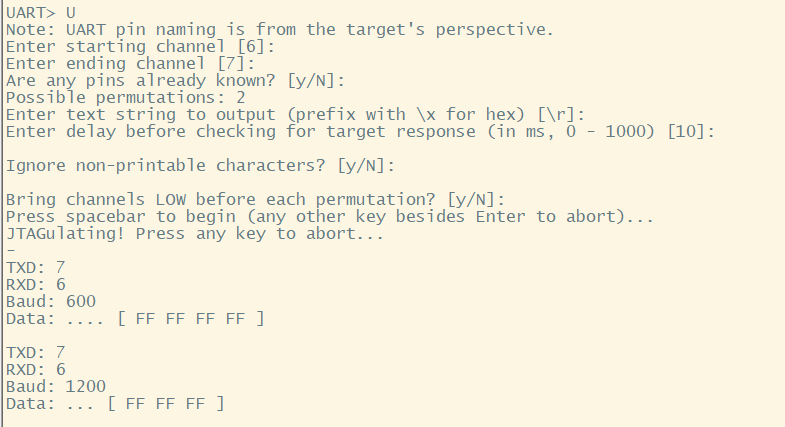Click the RXD line above Baud 600
The image size is (785, 427).
pos(35,285)
